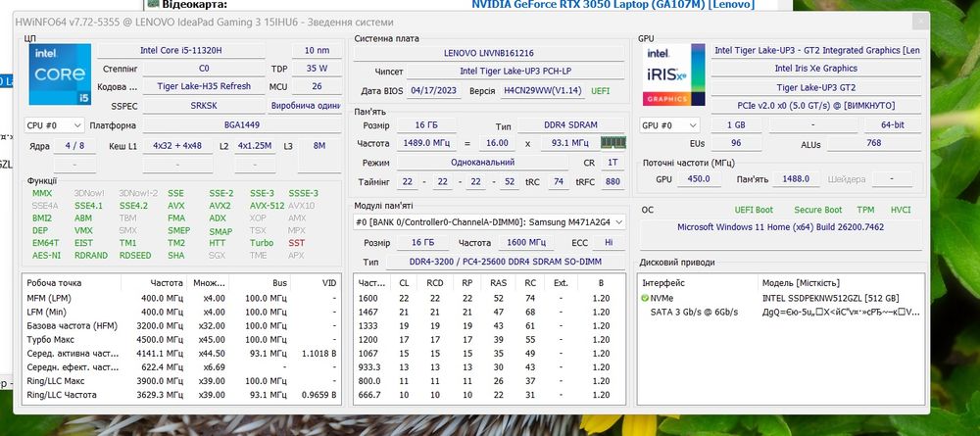Select the Ring/LLC Макс row
This screenshot has height=436, width=980.
pos(181,381)
